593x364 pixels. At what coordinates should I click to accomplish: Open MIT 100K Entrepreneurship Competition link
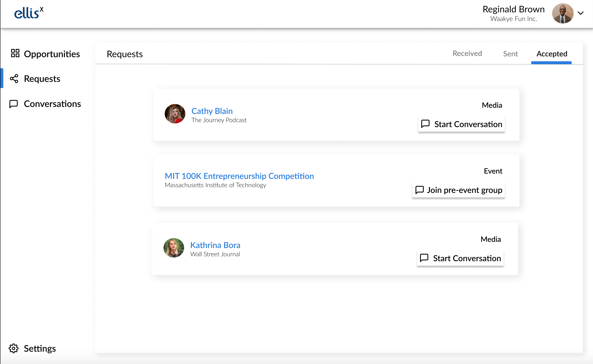click(x=239, y=176)
